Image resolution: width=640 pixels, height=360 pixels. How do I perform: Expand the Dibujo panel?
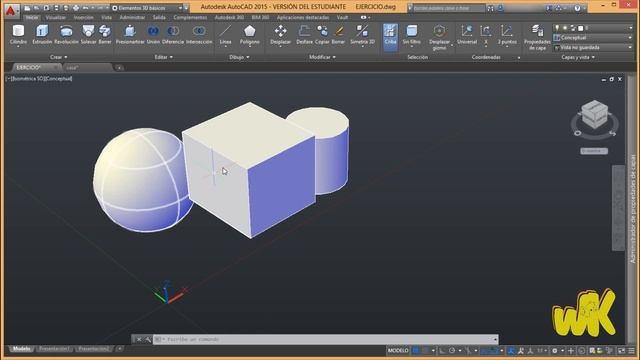pyautogui.click(x=239, y=57)
